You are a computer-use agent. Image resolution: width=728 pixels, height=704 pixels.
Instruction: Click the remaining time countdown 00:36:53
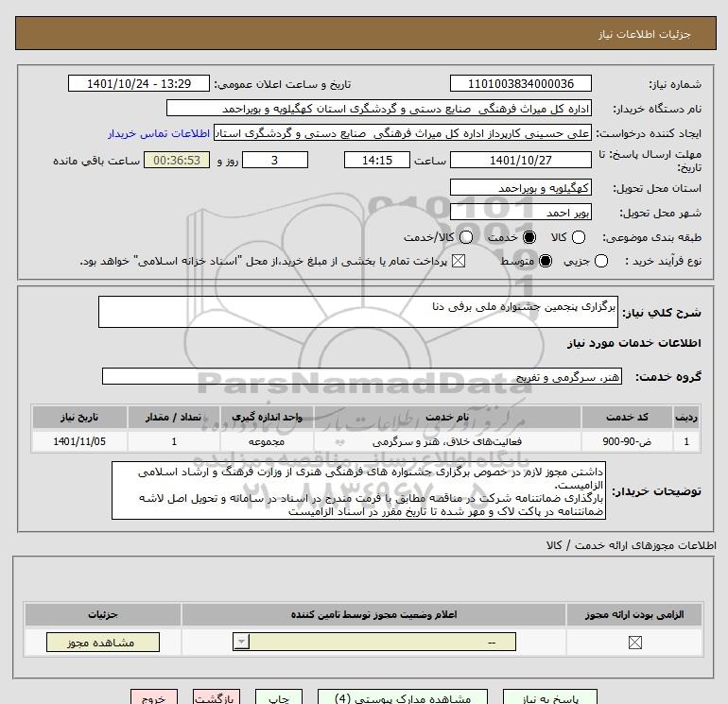tap(177, 160)
